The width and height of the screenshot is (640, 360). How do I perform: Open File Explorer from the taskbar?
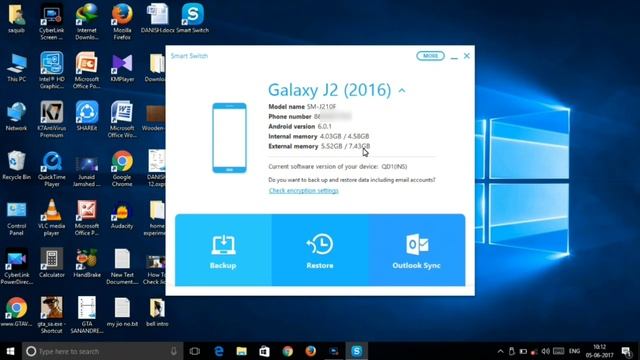point(242,351)
